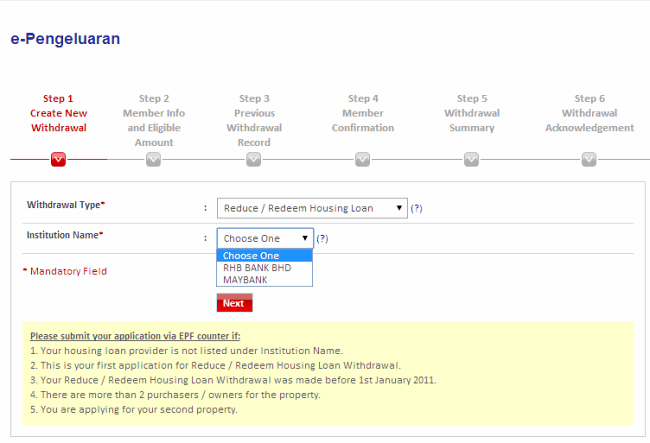Image resolution: width=650 pixels, height=443 pixels.
Task: Click note 2 about first application
Action: coord(216,366)
